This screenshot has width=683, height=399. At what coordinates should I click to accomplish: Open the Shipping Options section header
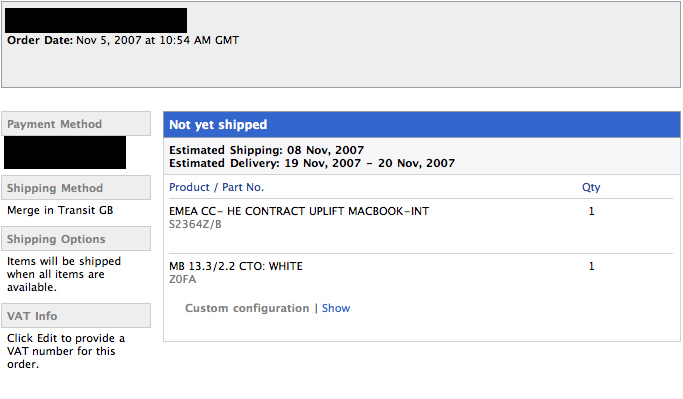point(76,239)
